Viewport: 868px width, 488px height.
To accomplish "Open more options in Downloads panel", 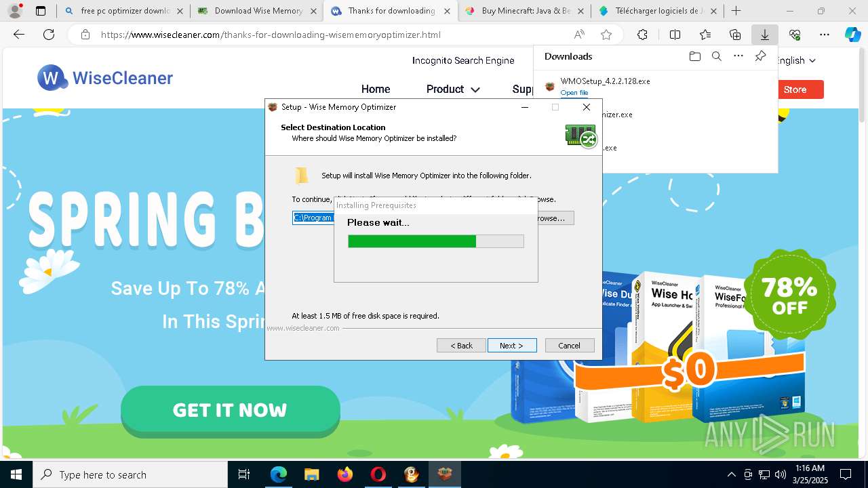I will pos(738,56).
